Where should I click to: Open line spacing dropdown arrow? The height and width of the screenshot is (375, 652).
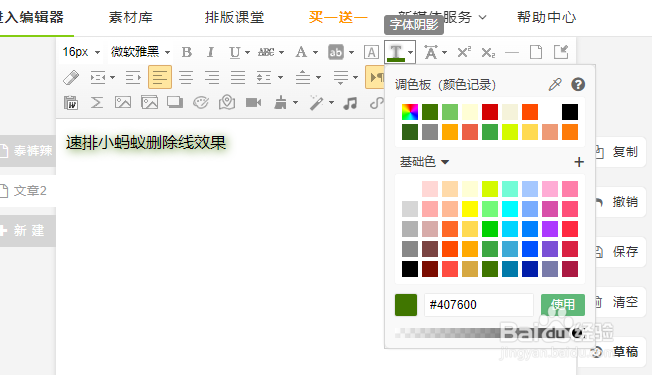point(280,77)
